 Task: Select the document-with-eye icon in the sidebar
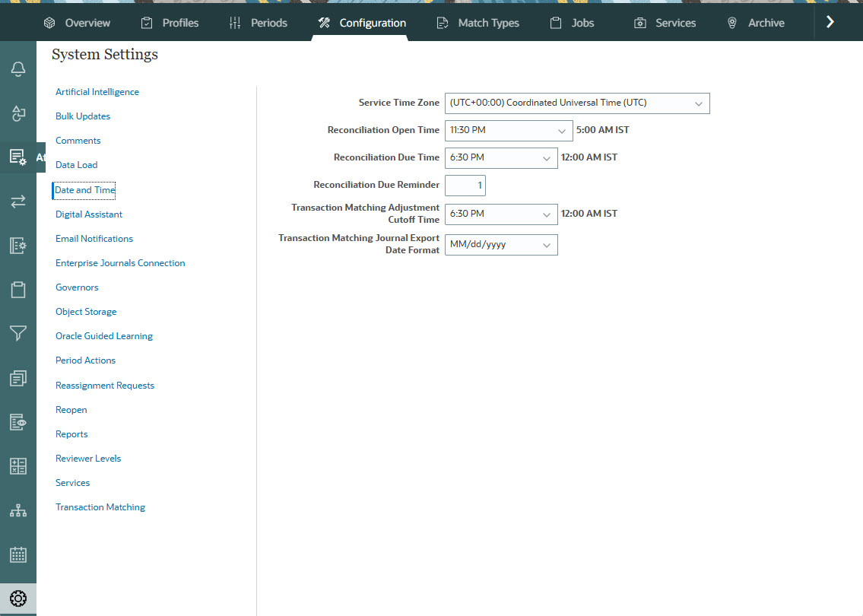pyautogui.click(x=17, y=421)
